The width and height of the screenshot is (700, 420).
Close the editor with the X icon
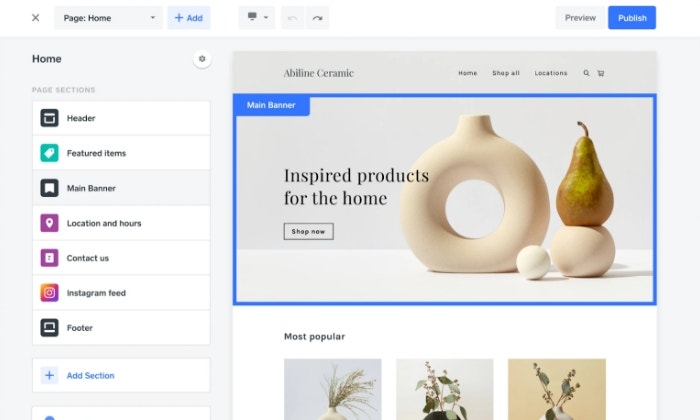(x=36, y=18)
